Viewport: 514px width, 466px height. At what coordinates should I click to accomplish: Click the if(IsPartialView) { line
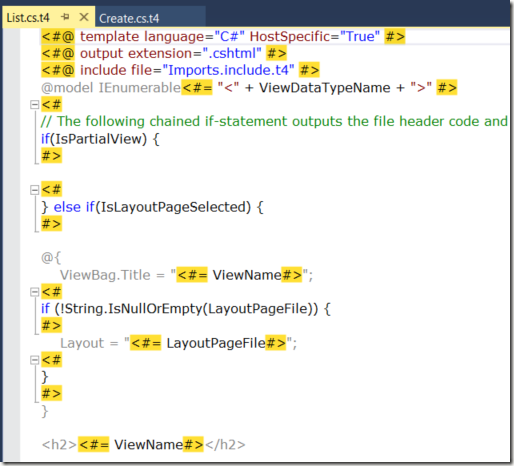pyautogui.click(x=100, y=139)
